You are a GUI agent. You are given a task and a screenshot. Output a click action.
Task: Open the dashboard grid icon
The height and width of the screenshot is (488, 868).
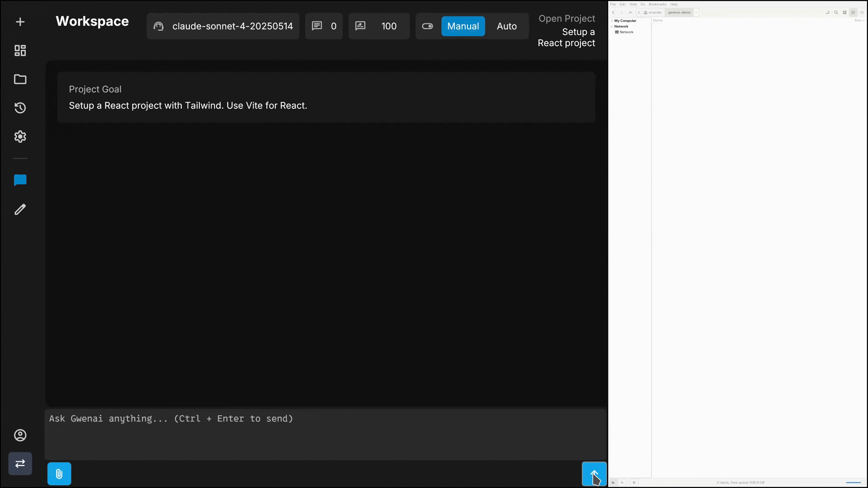click(x=20, y=50)
